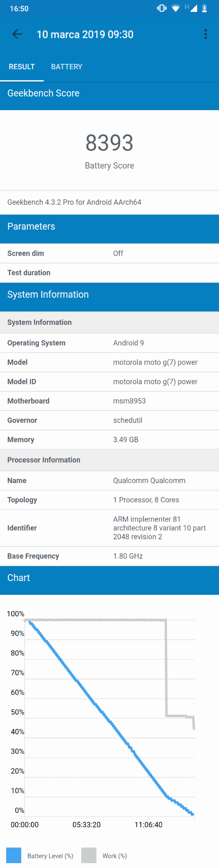The height and width of the screenshot is (868, 219).
Task: Tap the Battery Level (%) legend label
Action: click(x=50, y=856)
